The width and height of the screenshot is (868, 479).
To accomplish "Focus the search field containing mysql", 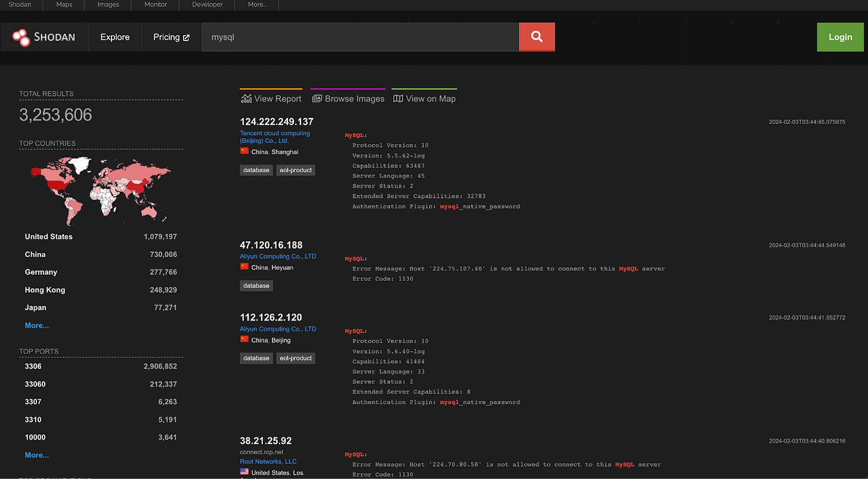I will (x=361, y=37).
